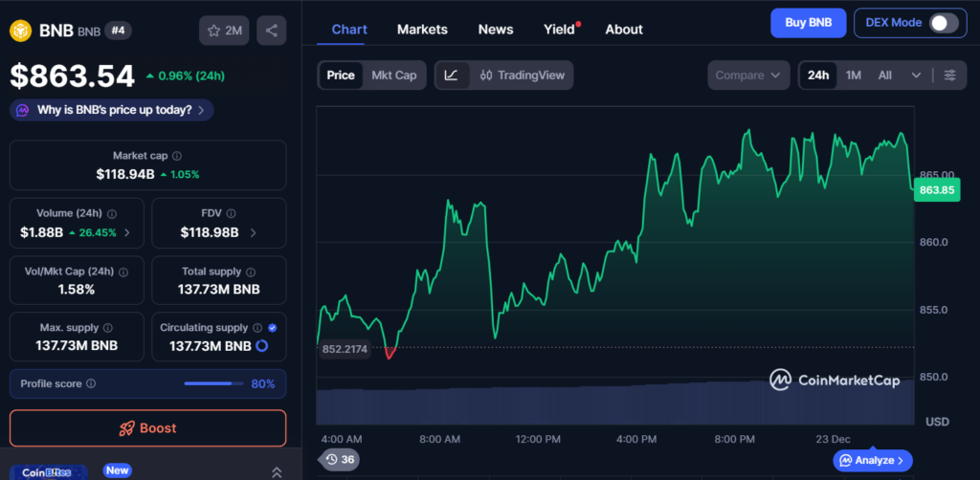980x480 pixels.
Task: Click the $863.54 price text
Action: point(72,76)
